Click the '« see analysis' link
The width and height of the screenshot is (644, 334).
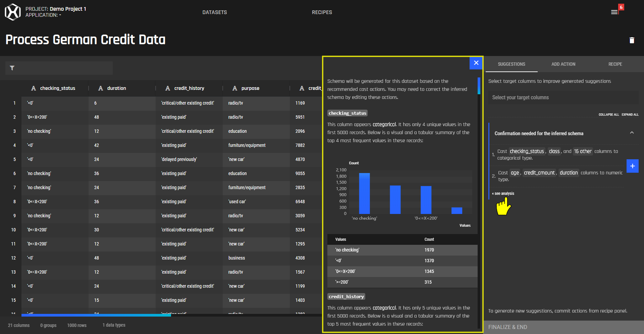click(x=503, y=193)
